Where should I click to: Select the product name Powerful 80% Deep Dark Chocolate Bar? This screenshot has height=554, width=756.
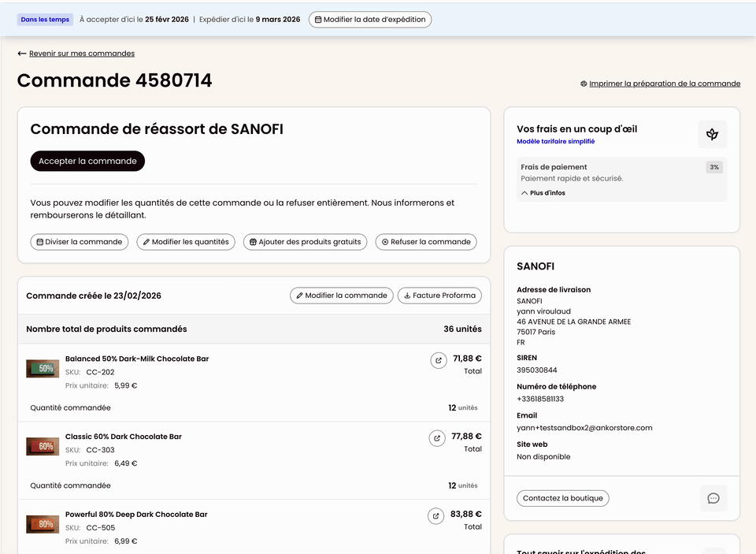coord(136,515)
